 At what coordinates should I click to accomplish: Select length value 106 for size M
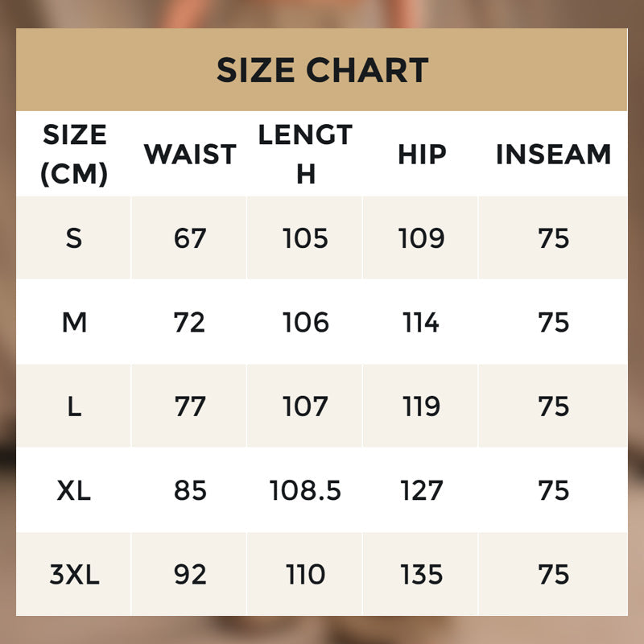click(x=305, y=323)
